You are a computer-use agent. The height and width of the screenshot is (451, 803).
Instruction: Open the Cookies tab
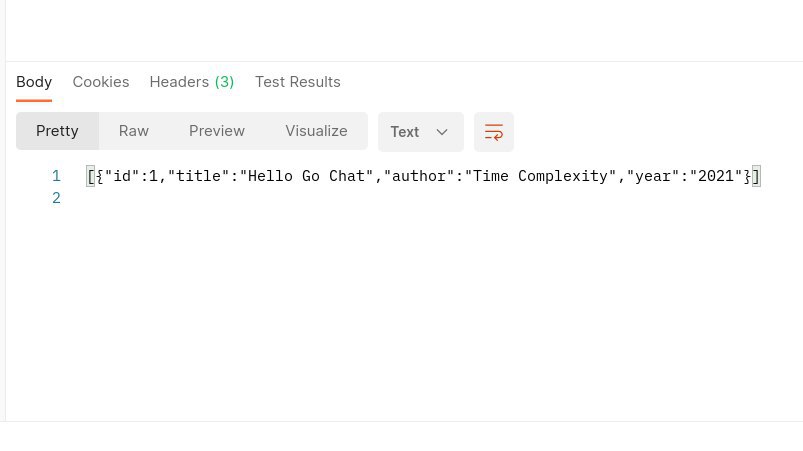click(100, 82)
